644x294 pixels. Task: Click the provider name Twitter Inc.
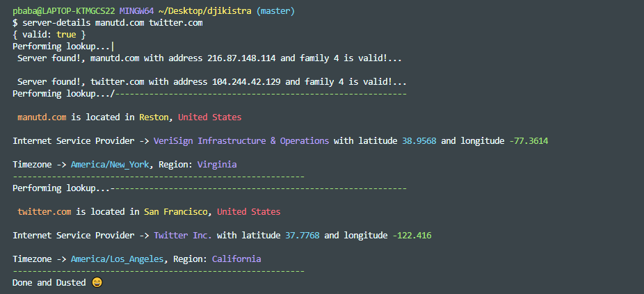(183, 236)
